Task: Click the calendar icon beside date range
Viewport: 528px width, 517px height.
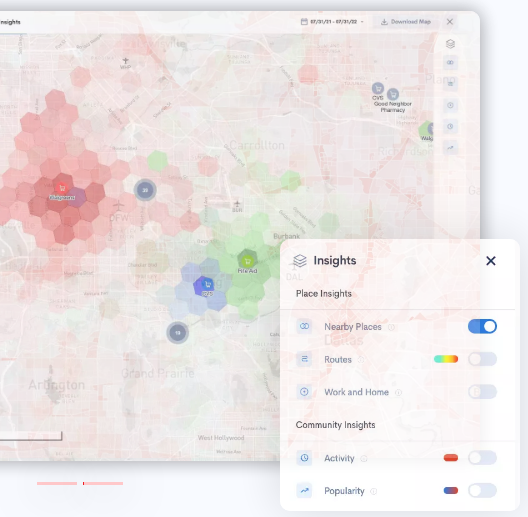Action: [x=304, y=22]
